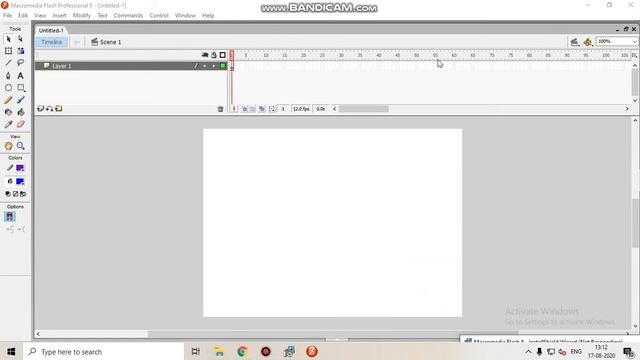
Task: Select the Line tool
Action: tap(8, 63)
